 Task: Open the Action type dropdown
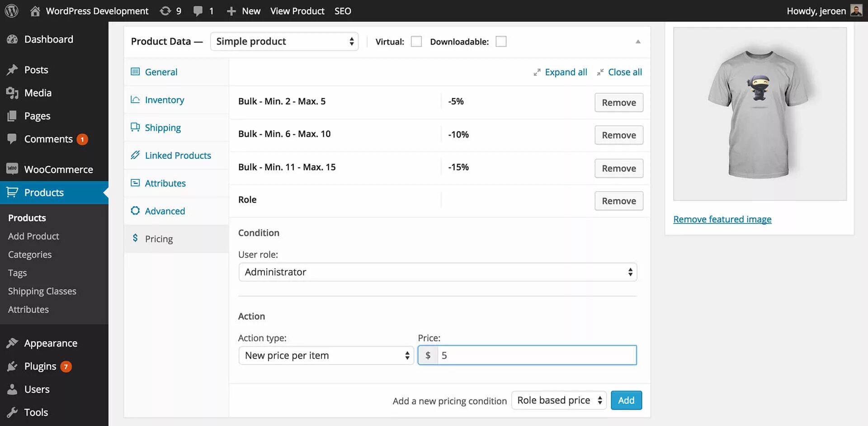pyautogui.click(x=326, y=355)
